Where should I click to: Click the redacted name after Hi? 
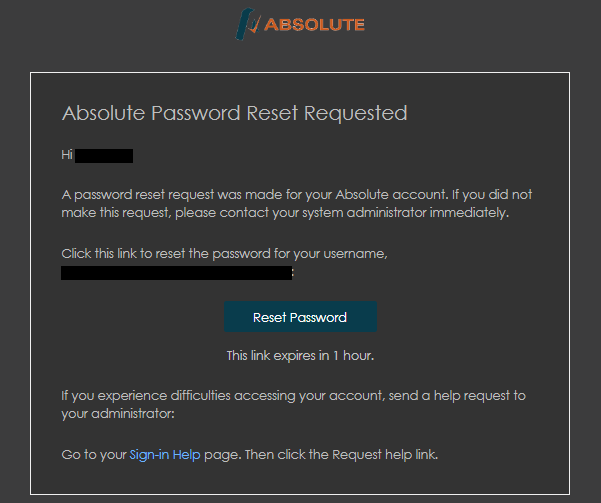click(x=104, y=156)
